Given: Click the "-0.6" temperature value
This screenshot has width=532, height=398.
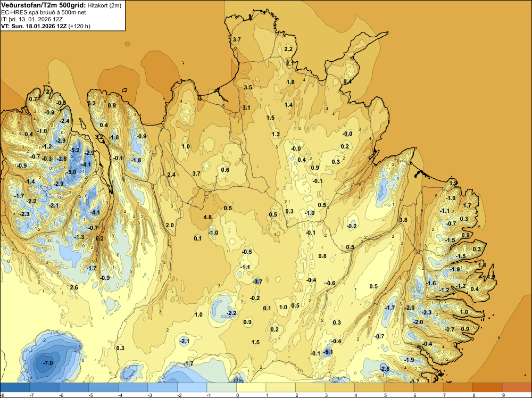Looking at the screenshot, I should pos(330,283).
